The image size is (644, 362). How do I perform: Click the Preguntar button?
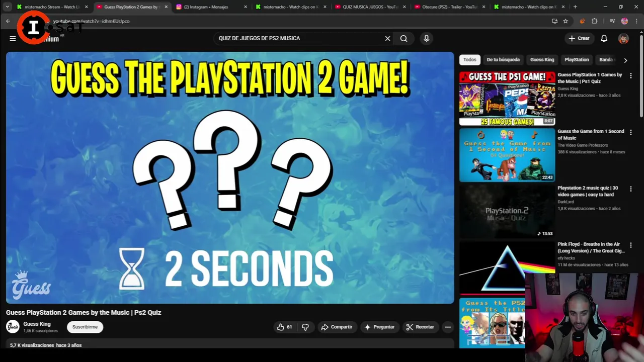tap(379, 327)
